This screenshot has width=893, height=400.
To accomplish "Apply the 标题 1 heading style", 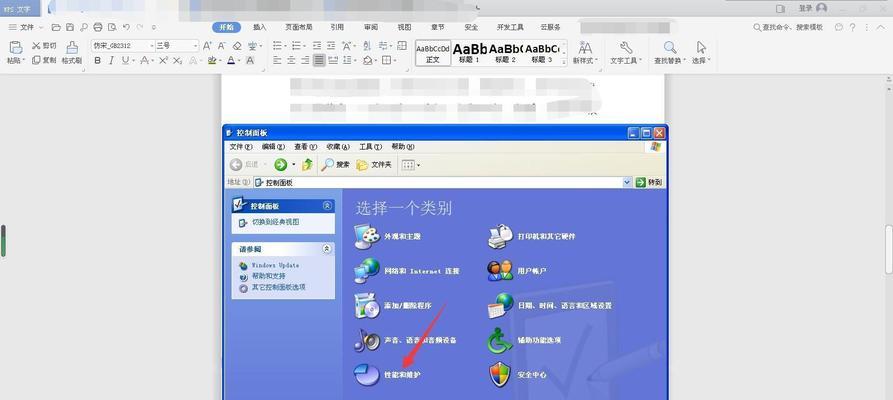I will click(x=470, y=53).
